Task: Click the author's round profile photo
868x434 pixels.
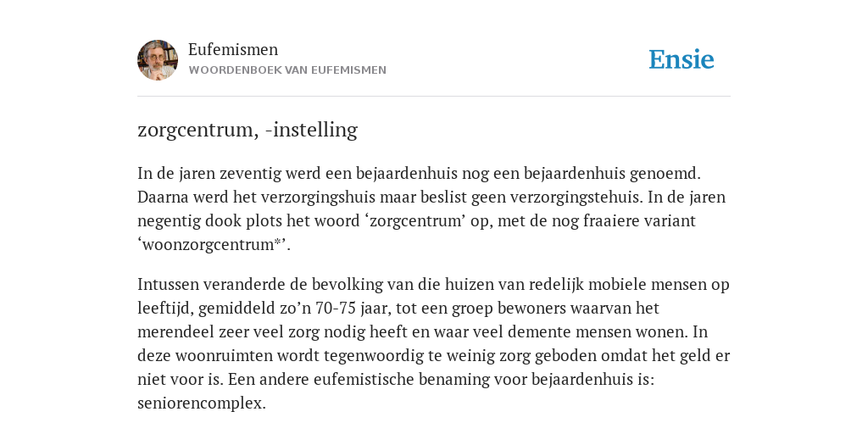Action: [158, 60]
